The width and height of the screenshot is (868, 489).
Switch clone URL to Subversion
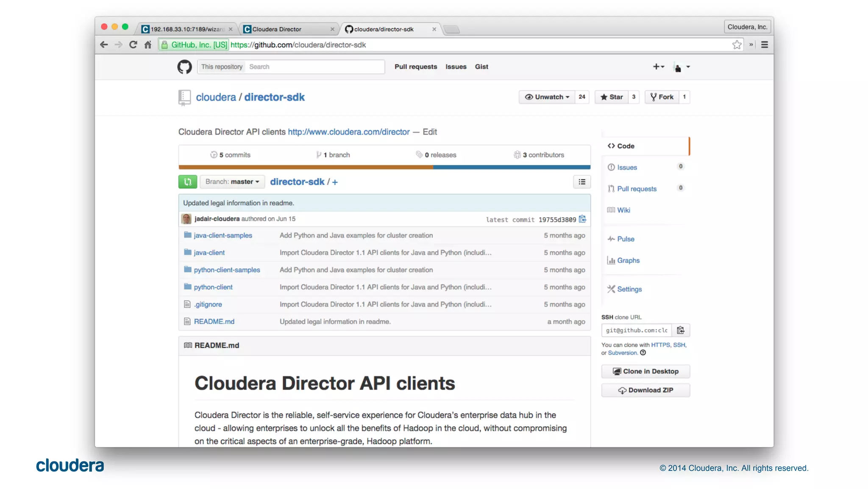[623, 353]
